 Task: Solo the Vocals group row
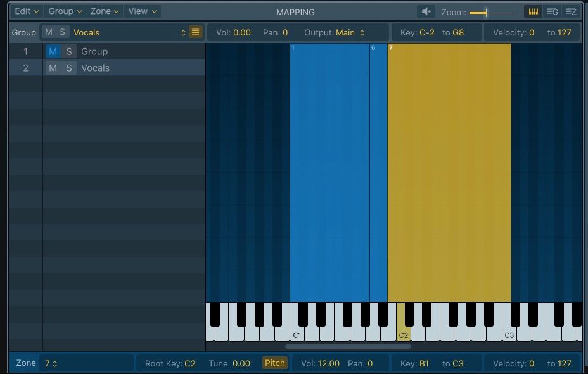point(68,68)
